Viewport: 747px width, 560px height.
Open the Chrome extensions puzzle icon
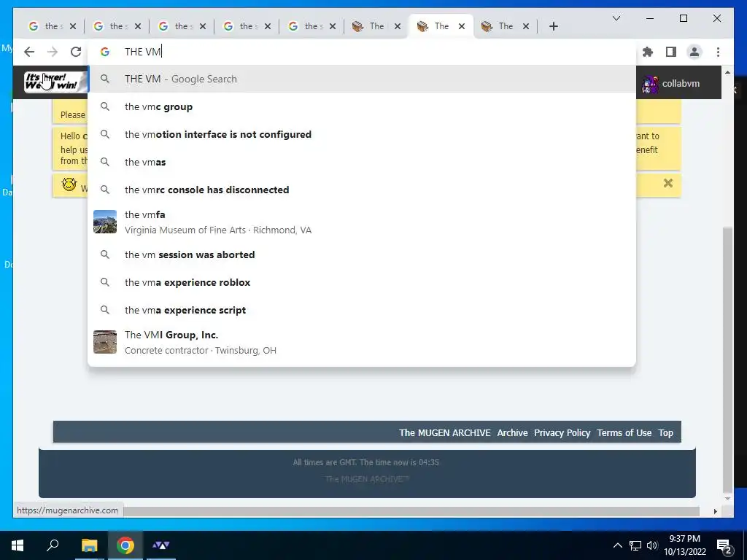pyautogui.click(x=648, y=52)
